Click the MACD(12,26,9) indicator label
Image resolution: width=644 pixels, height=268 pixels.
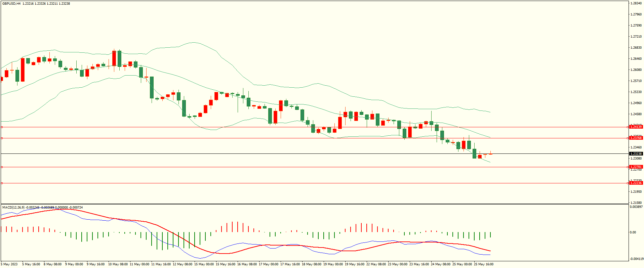coord(13,208)
